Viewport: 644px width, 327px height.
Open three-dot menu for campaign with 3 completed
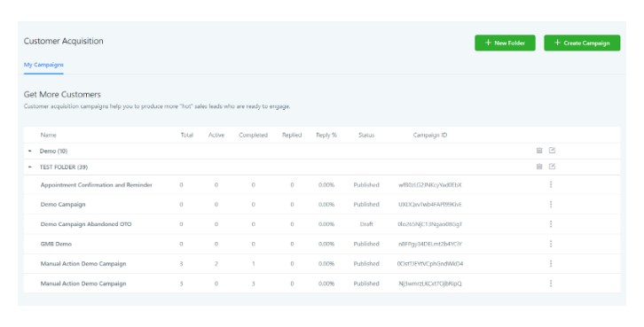(x=551, y=283)
